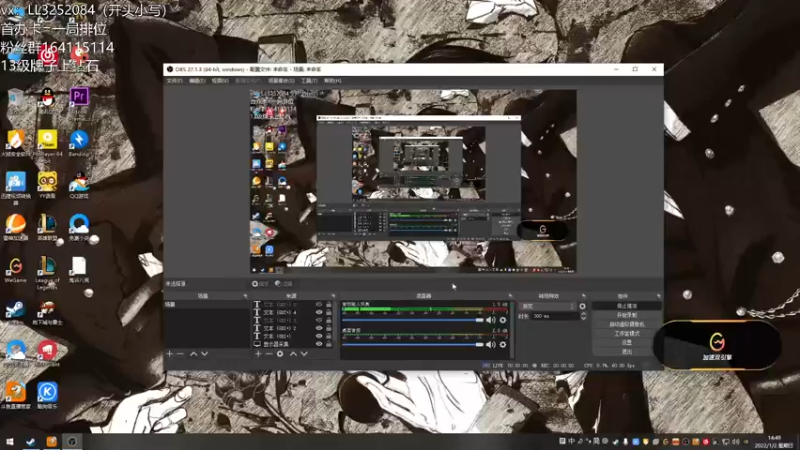Toggle the lock for 显示器采集 source
The width and height of the screenshot is (800, 450).
pos(329,344)
